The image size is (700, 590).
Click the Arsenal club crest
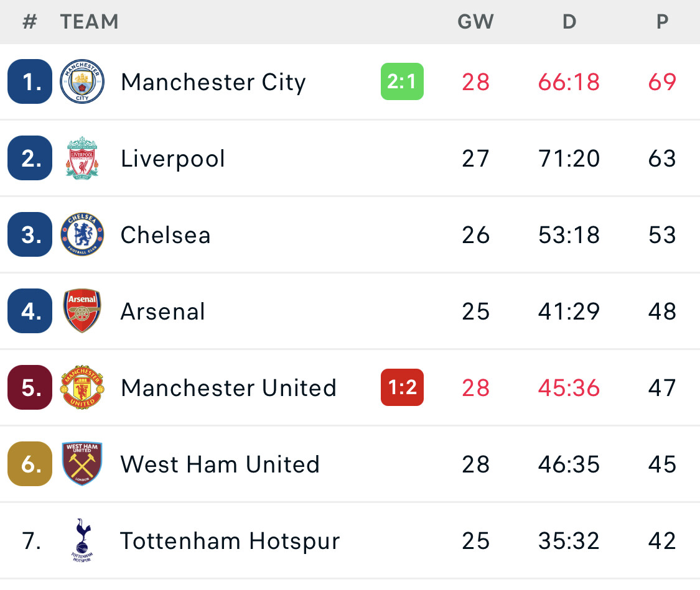(82, 311)
